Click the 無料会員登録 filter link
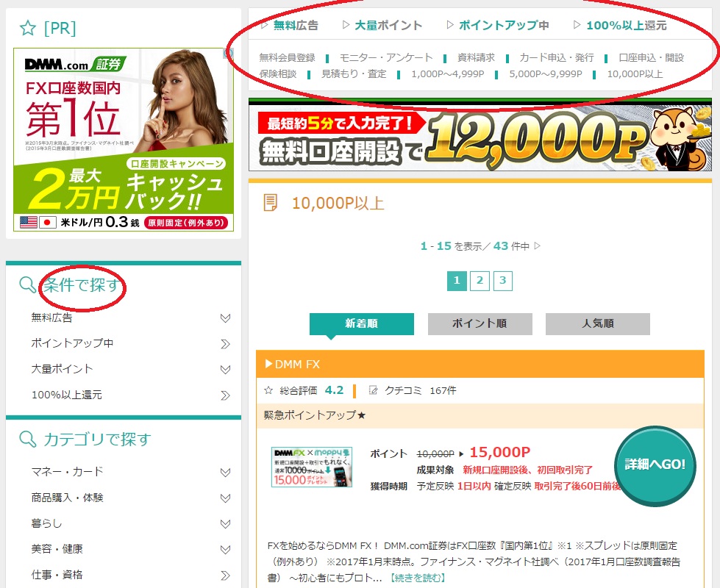720x588 pixels. click(x=287, y=58)
